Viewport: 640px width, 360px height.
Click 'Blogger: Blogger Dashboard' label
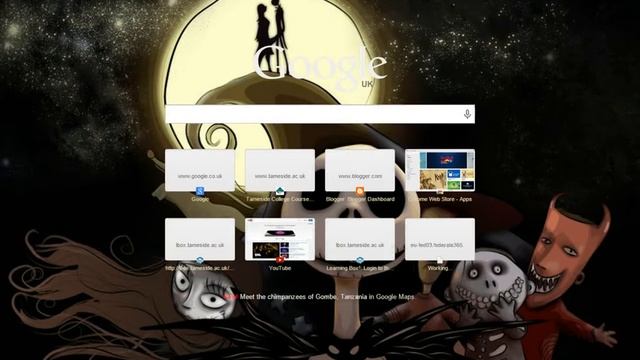click(x=360, y=199)
